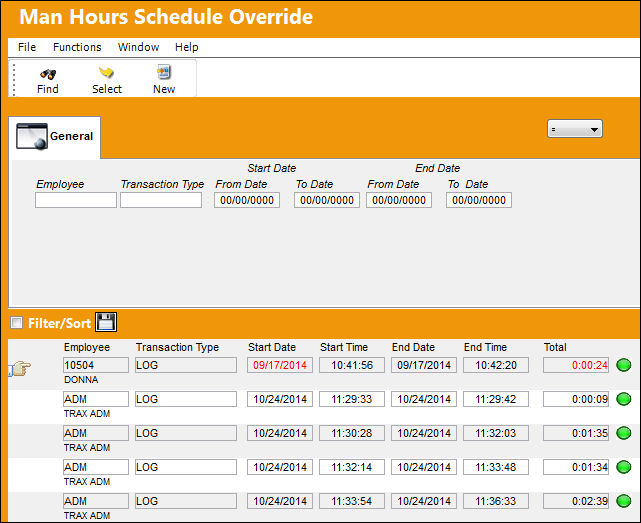Click End Date From Date field
Viewport: 641px width, 523px height.
click(399, 200)
